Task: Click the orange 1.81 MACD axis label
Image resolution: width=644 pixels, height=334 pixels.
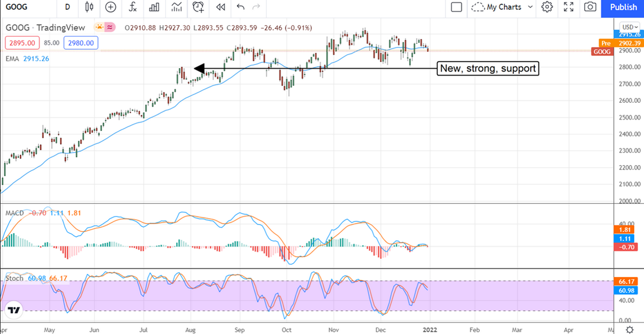Action: (x=625, y=230)
